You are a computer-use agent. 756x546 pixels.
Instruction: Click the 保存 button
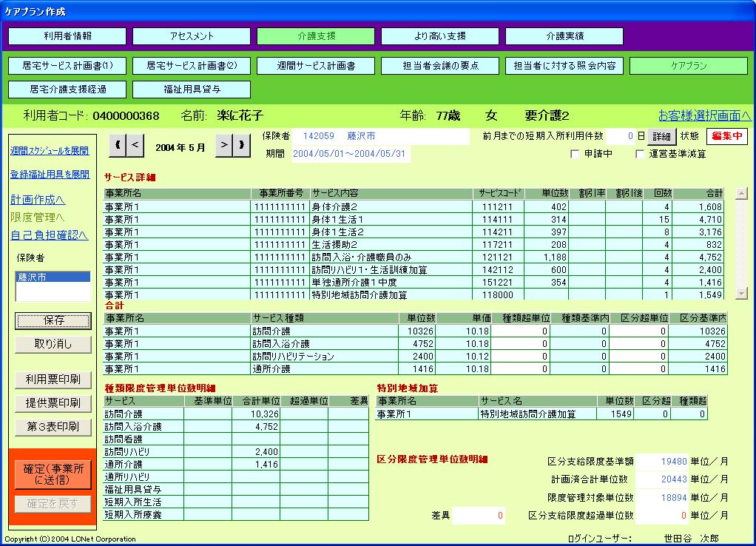click(53, 320)
